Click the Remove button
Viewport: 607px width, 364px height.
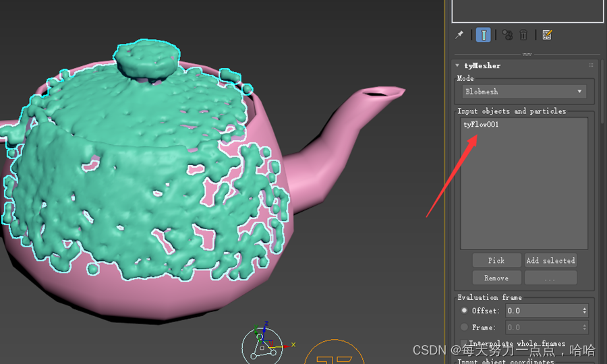point(496,278)
